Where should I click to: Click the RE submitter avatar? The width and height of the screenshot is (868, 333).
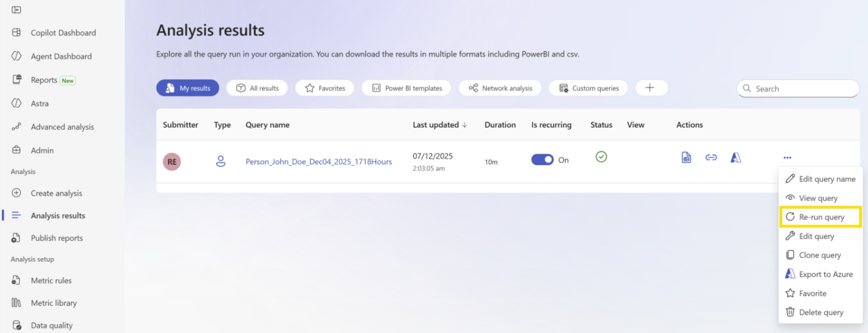[172, 161]
